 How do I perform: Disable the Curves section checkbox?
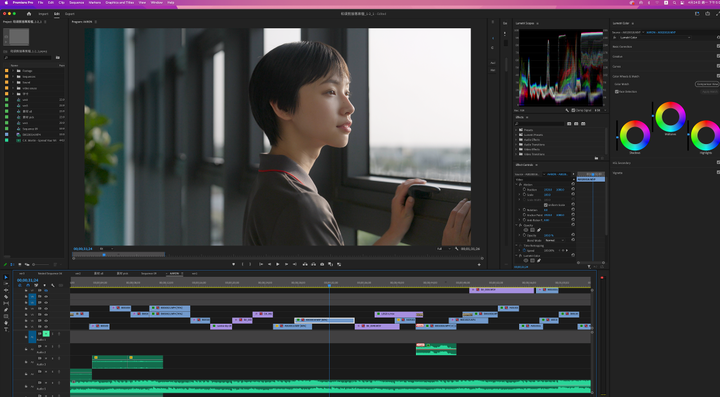pyautogui.click(x=718, y=66)
